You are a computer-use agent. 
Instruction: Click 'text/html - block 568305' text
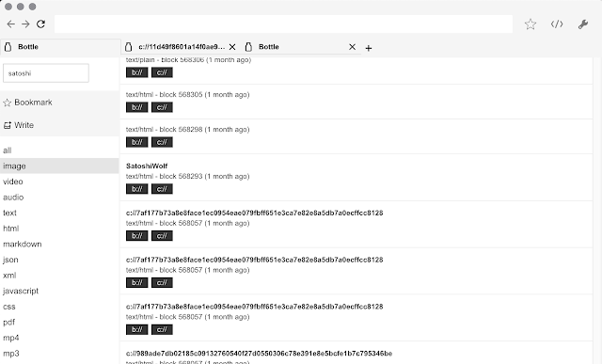click(164, 94)
